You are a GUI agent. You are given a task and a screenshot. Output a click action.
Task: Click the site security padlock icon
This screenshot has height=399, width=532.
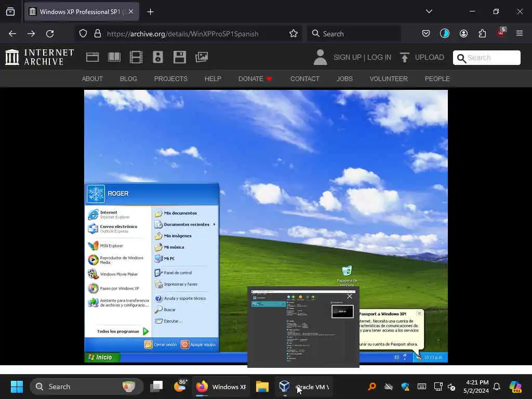click(x=98, y=34)
